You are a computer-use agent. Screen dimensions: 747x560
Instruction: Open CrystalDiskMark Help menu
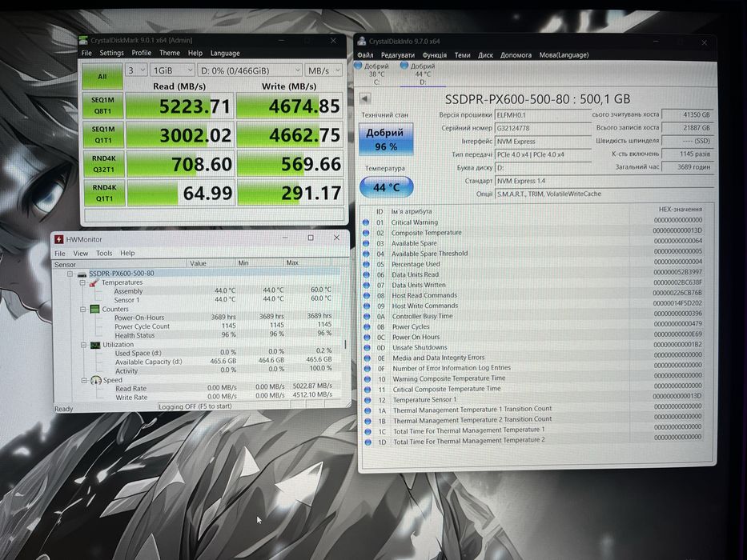click(x=195, y=53)
